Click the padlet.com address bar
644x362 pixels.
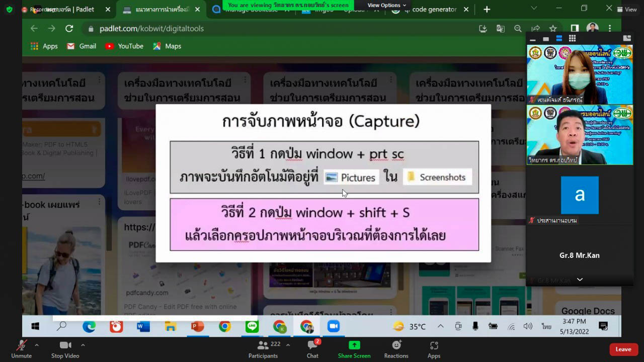coord(151,29)
